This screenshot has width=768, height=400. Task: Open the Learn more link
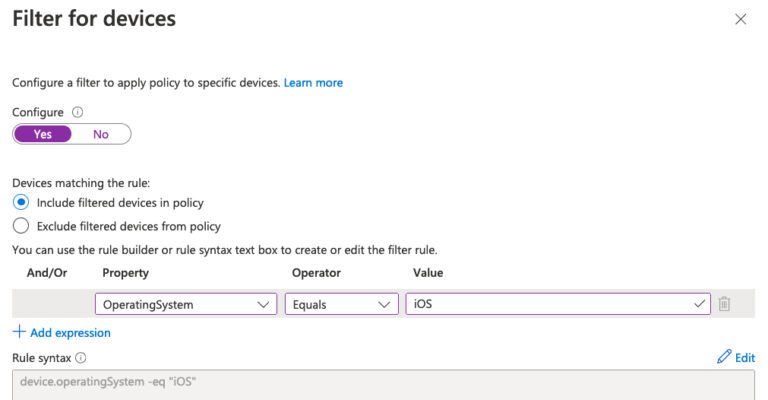tap(313, 82)
